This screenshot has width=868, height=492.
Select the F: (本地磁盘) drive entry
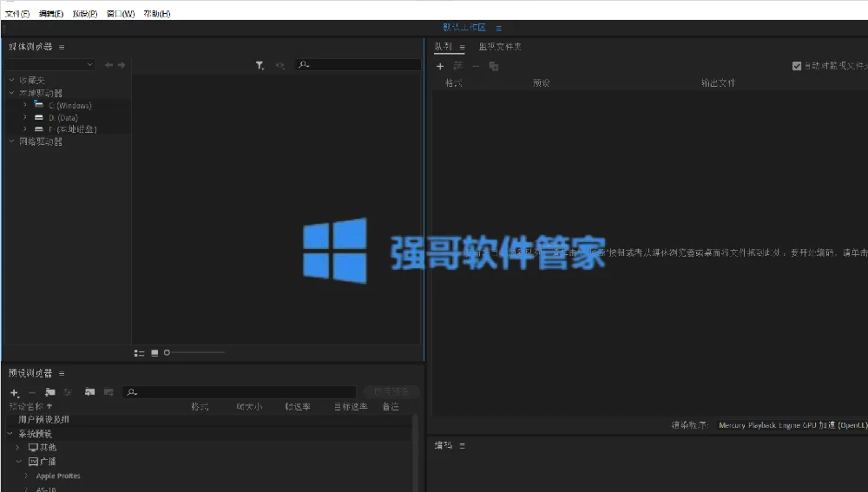[73, 129]
